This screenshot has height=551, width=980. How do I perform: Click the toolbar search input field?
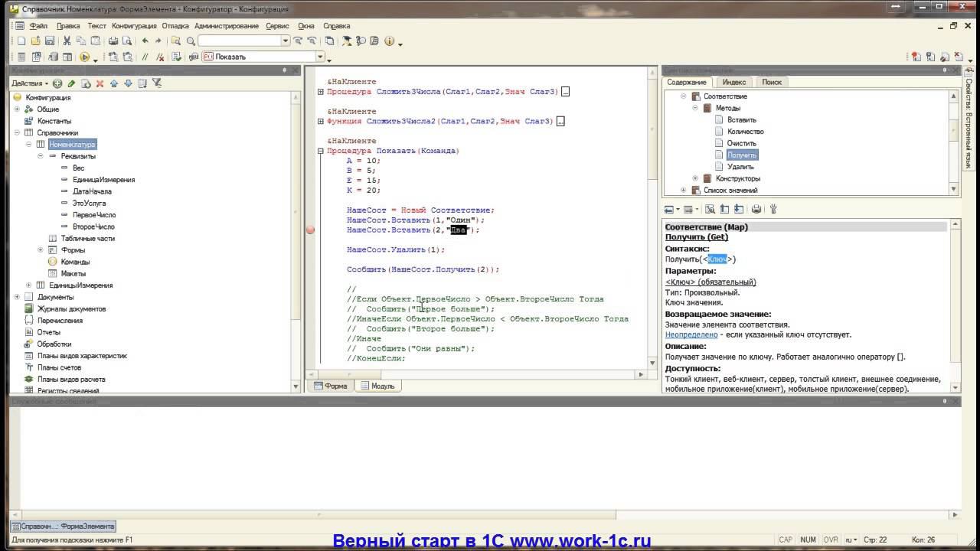240,41
